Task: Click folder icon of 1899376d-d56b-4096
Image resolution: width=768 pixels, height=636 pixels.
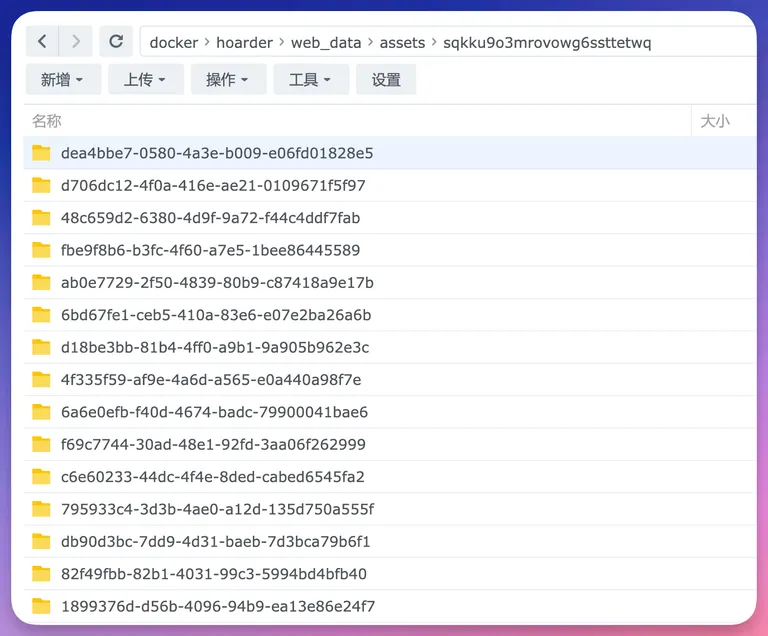Action: pos(41,606)
